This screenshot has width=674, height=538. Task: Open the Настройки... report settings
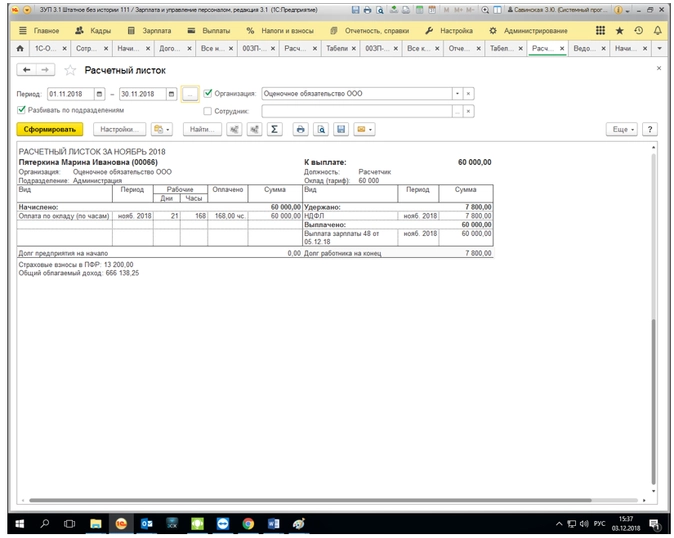pos(119,129)
